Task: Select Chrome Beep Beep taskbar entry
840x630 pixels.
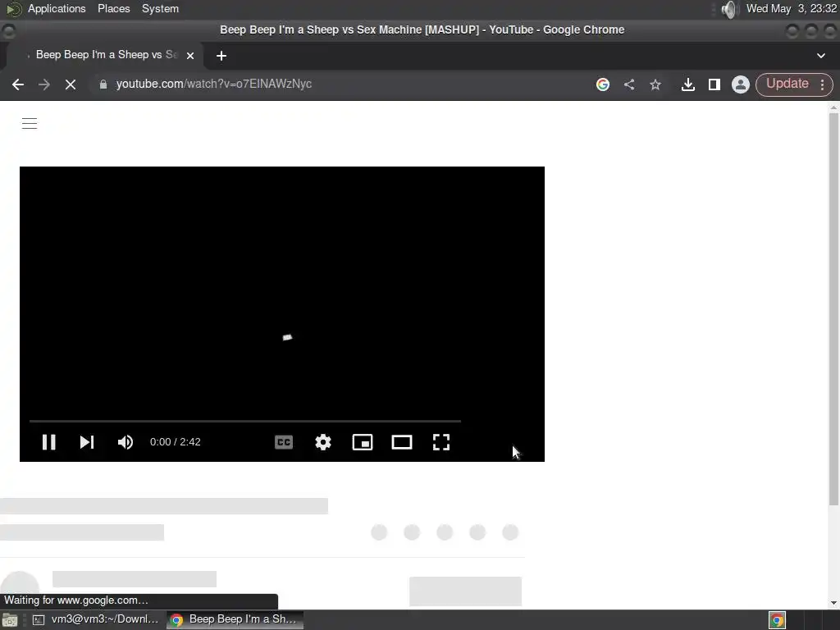Action: (x=235, y=619)
